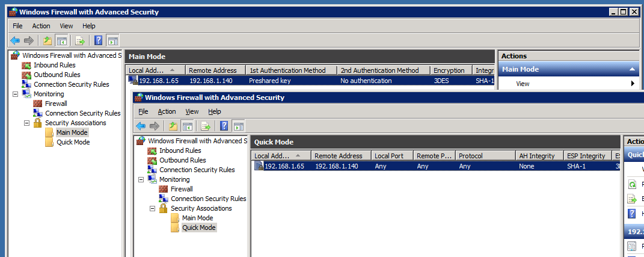The image size is (644, 257).
Task: Click Back arrow in front window toolbar
Action: tap(141, 126)
